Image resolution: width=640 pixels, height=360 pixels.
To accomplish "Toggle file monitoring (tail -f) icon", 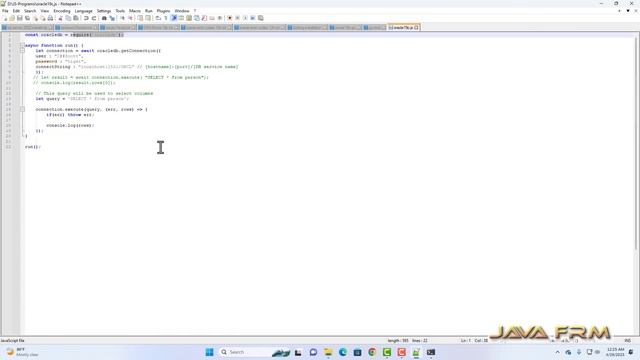I will 220,18.
